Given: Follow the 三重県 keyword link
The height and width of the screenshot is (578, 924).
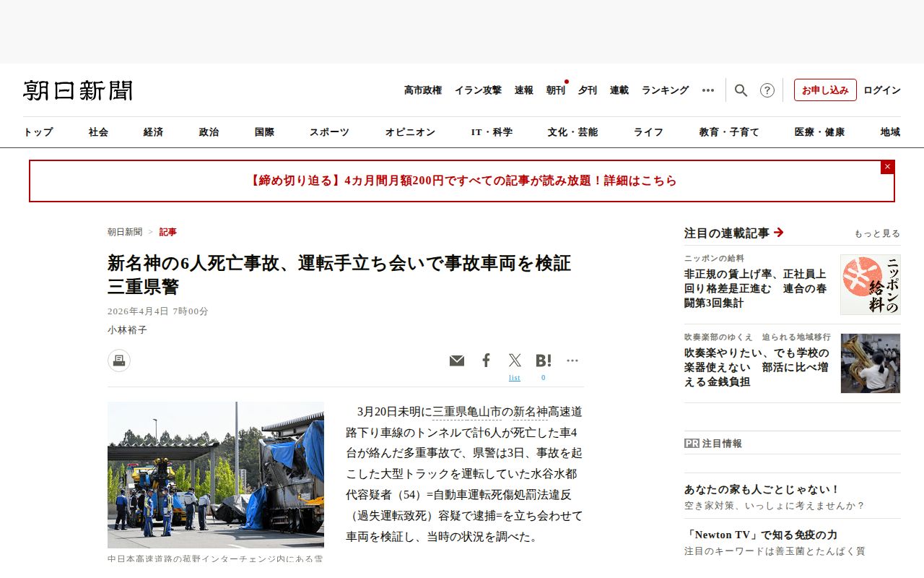Looking at the screenshot, I should point(450,412).
